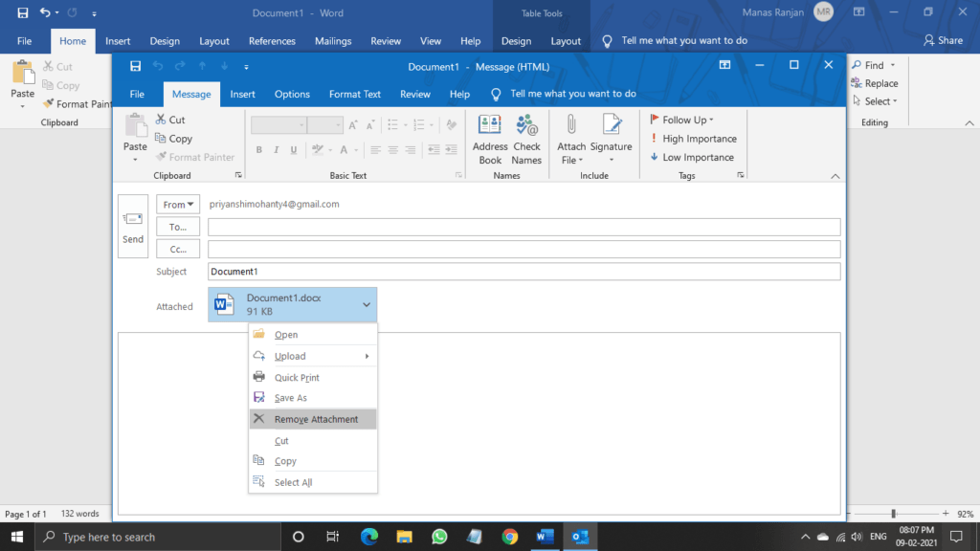Image resolution: width=980 pixels, height=551 pixels.
Task: Expand the Upload submenu in context menu
Action: click(x=313, y=356)
